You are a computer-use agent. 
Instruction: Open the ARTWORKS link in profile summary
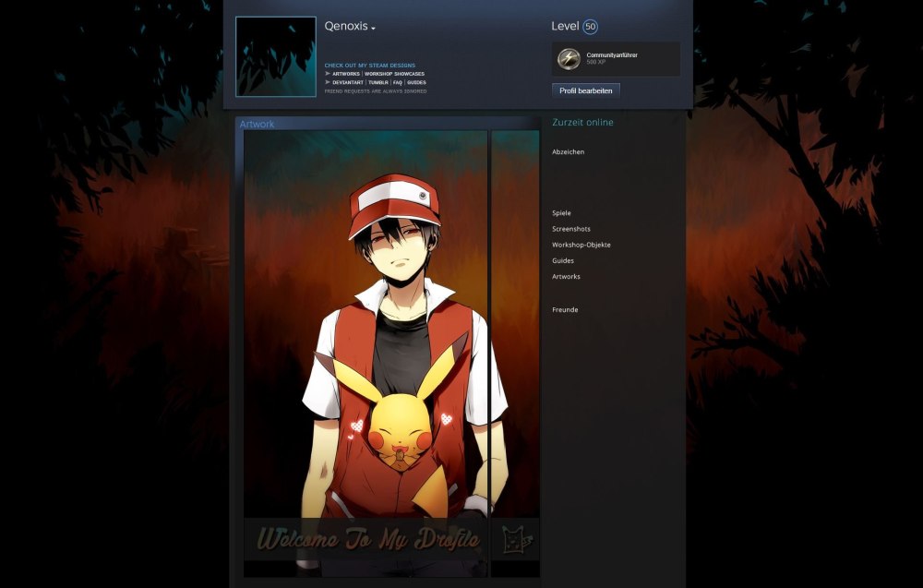[x=345, y=74]
